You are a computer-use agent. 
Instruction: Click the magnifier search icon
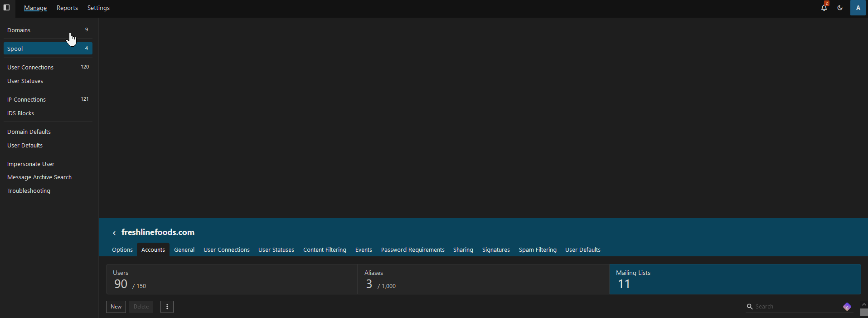[x=750, y=307]
